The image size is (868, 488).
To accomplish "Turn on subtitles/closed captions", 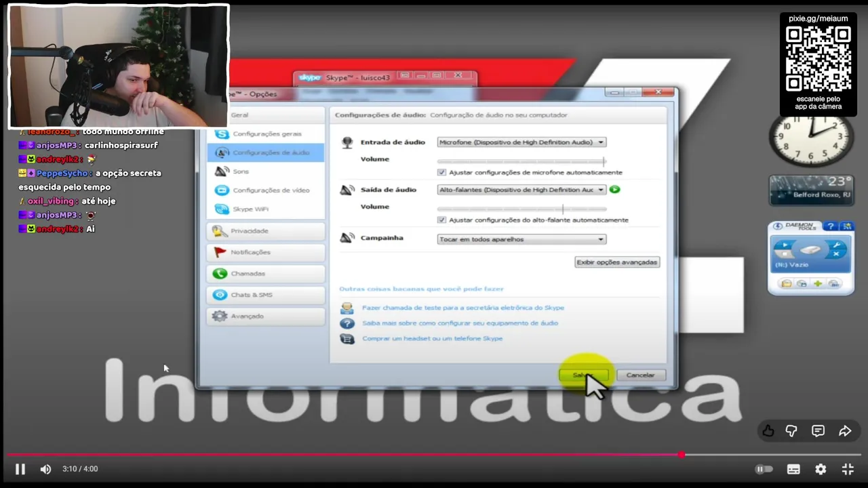I will 793,469.
